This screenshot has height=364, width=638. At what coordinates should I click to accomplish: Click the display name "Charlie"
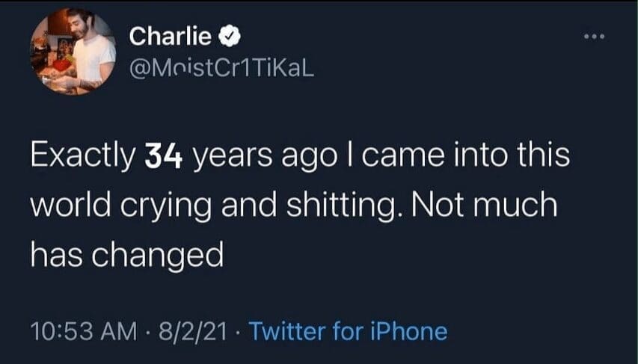(170, 36)
